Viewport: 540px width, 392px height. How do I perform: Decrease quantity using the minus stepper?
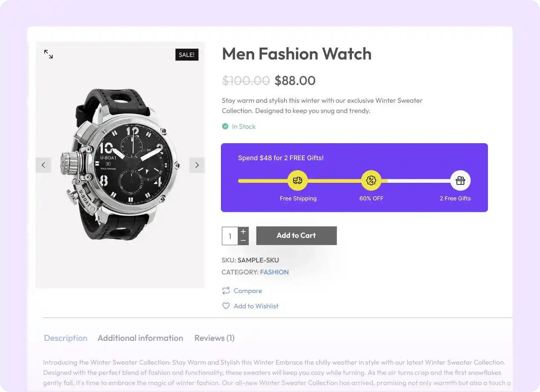tap(243, 241)
